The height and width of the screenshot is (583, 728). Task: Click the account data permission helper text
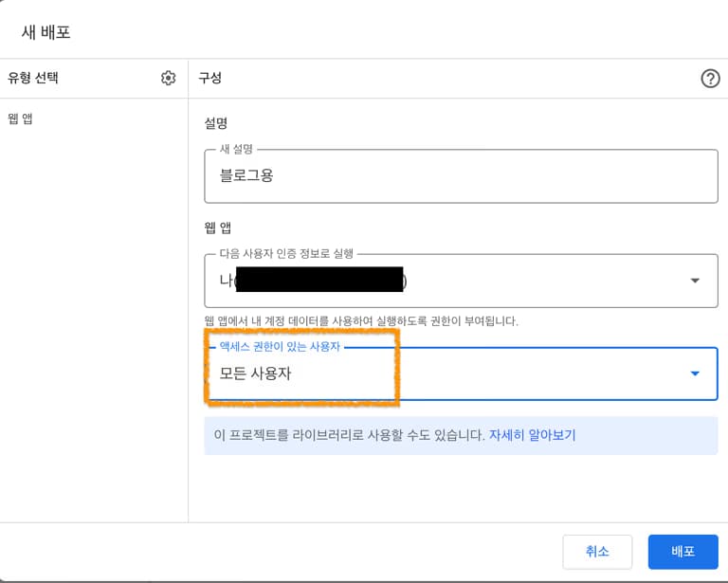361,321
